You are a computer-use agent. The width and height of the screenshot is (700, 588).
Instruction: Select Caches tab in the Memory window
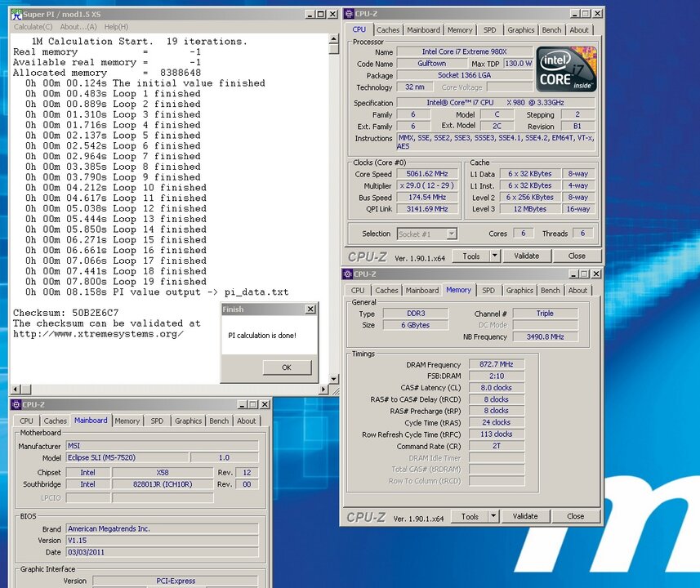[386, 290]
